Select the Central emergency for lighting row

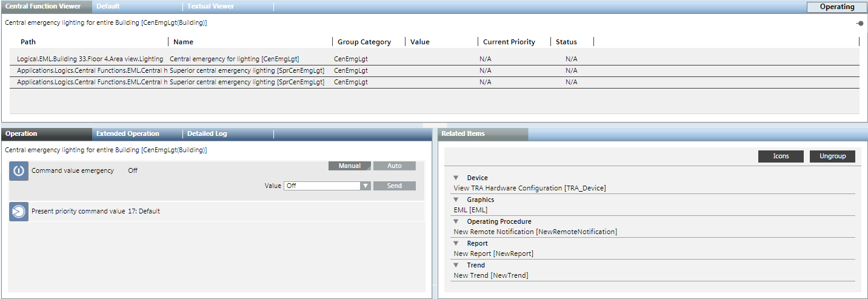coord(234,59)
